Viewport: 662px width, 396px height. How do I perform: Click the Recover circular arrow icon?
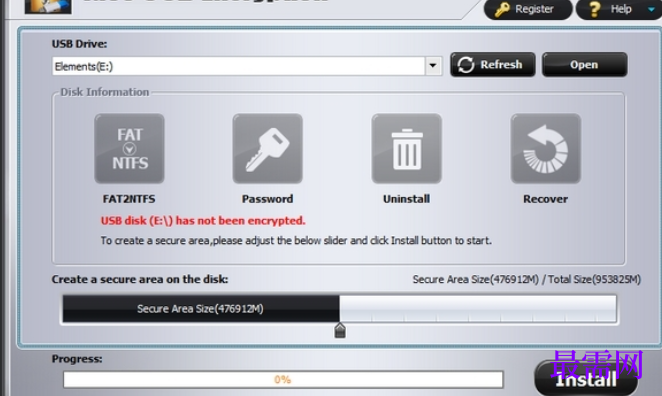545,149
